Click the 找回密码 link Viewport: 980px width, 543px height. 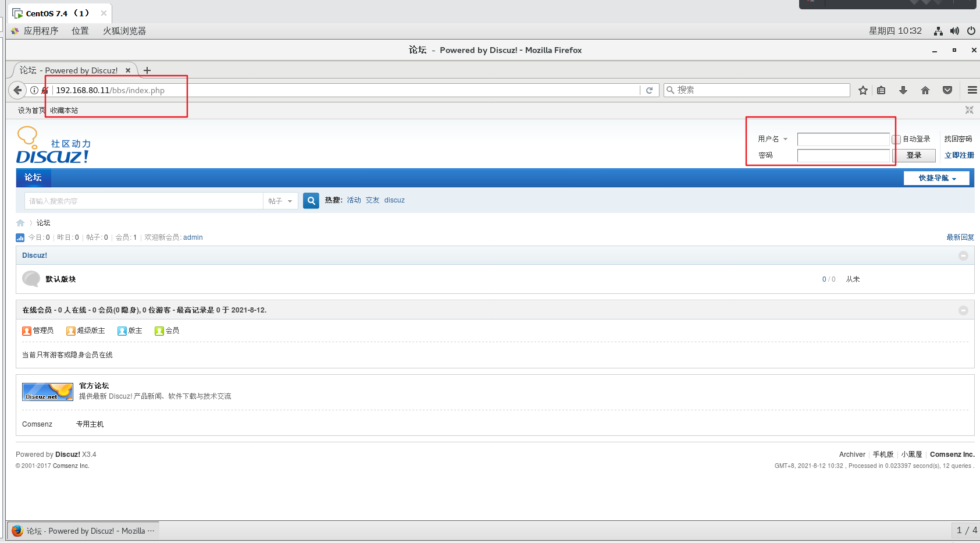pos(958,139)
